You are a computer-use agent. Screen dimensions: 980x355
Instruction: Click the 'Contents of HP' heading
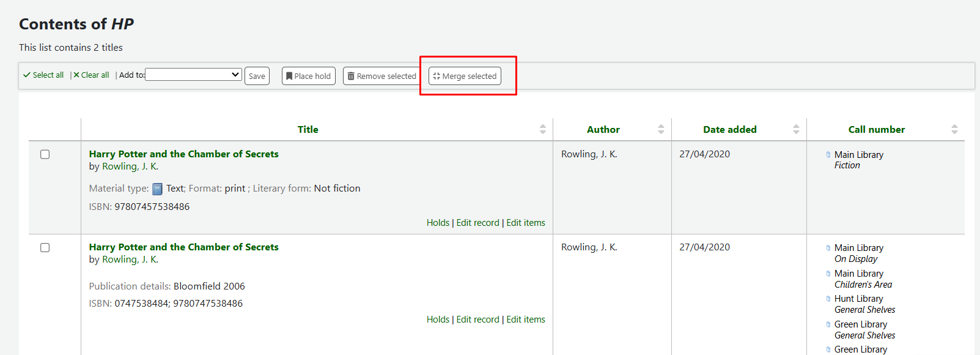click(76, 24)
